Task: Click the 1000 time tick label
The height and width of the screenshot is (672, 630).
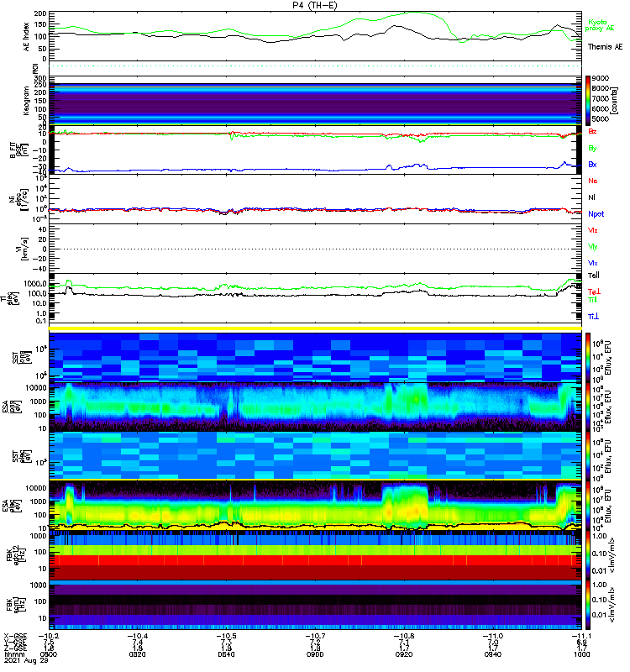Action: pyautogui.click(x=581, y=654)
